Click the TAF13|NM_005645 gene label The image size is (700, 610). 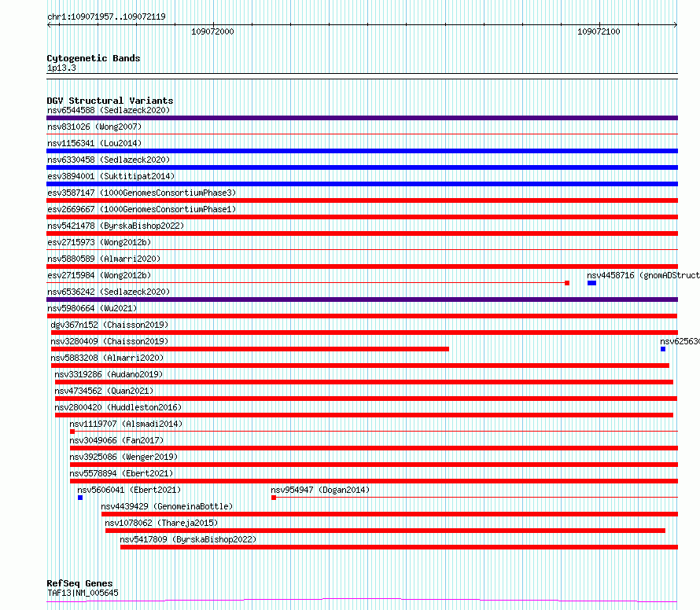coord(83,593)
